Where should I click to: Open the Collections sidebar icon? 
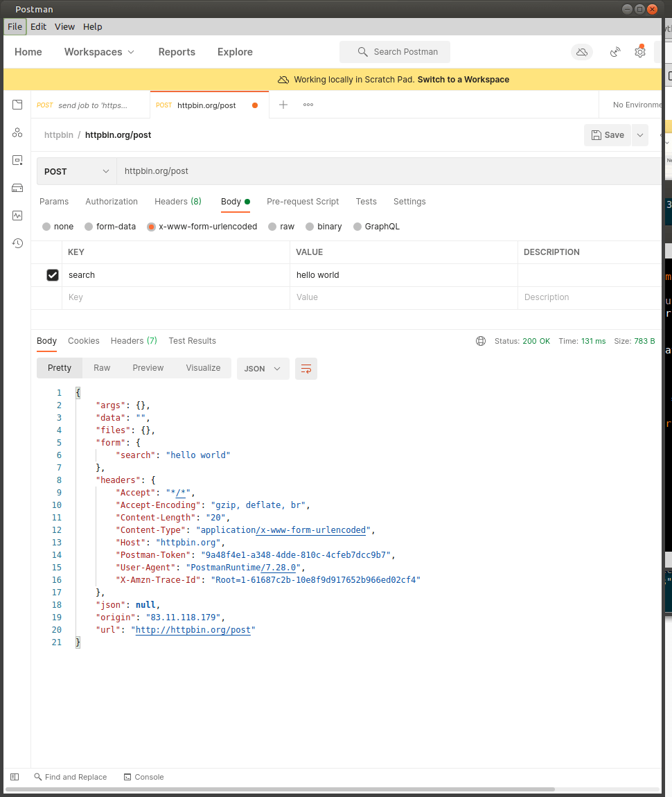(x=17, y=105)
